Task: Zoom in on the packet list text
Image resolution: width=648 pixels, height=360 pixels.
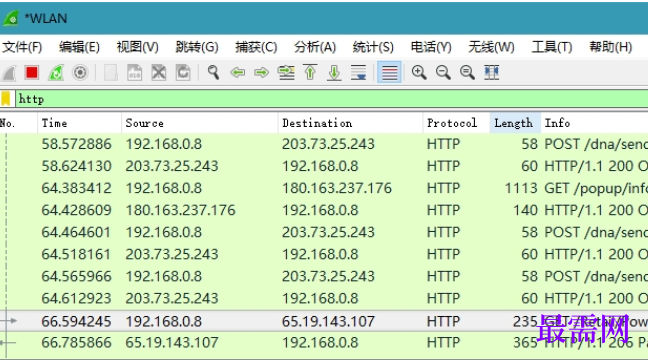Action: [x=419, y=72]
